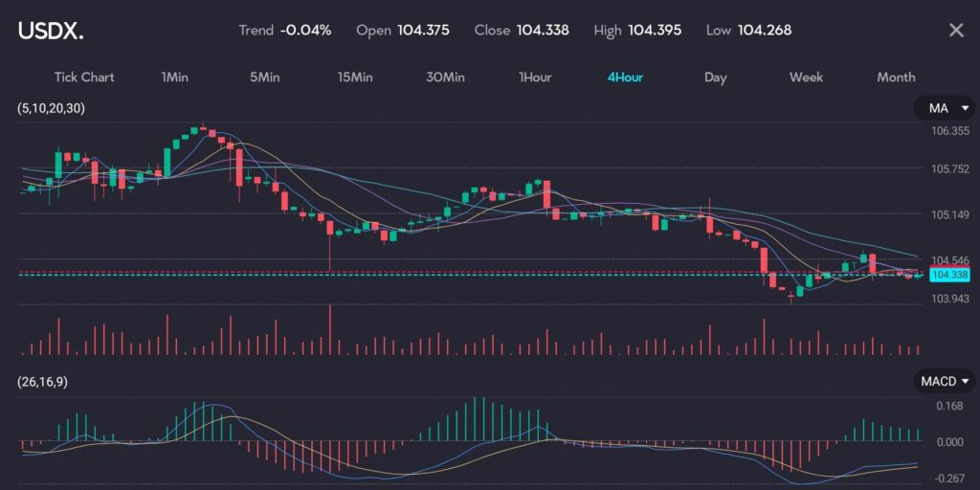The image size is (980, 490).
Task: Click the 103.943 price axis label
Action: click(949, 299)
